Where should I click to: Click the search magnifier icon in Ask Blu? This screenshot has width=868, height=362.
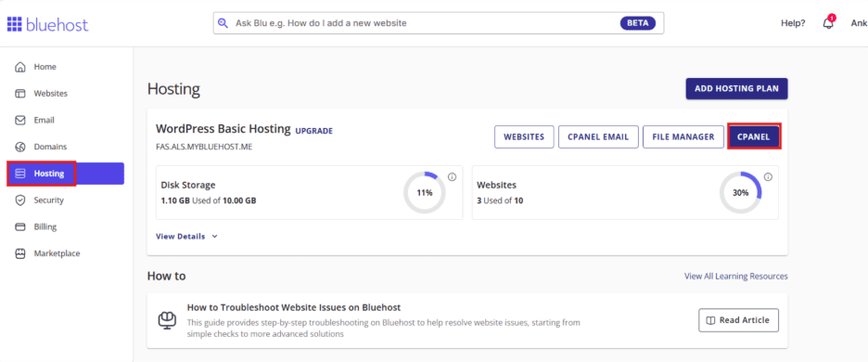pos(223,23)
